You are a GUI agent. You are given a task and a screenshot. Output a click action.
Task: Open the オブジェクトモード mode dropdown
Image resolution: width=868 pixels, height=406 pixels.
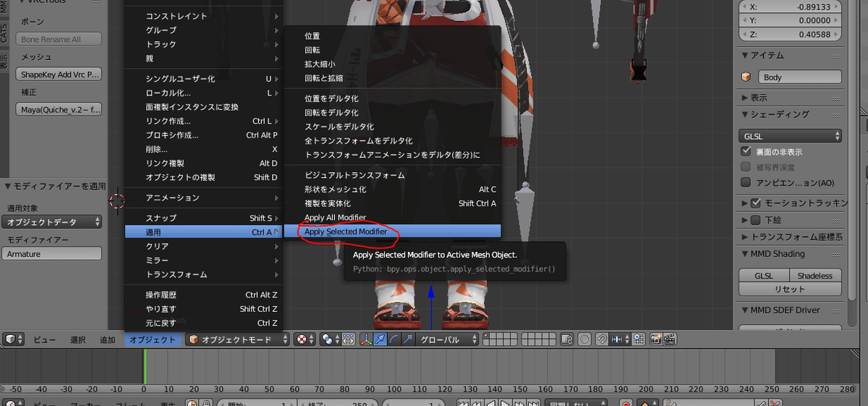point(237,339)
